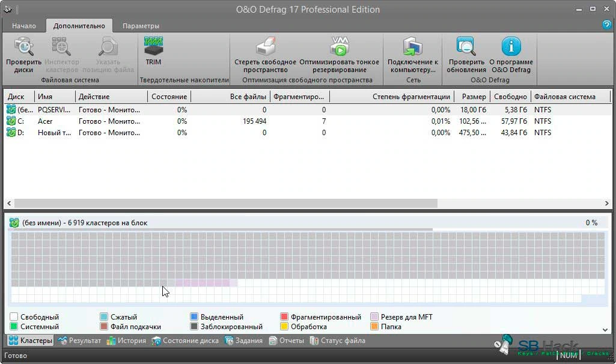Click the Свободный legend color swatch
Image resolution: width=616 pixels, height=364 pixels.
[14, 317]
